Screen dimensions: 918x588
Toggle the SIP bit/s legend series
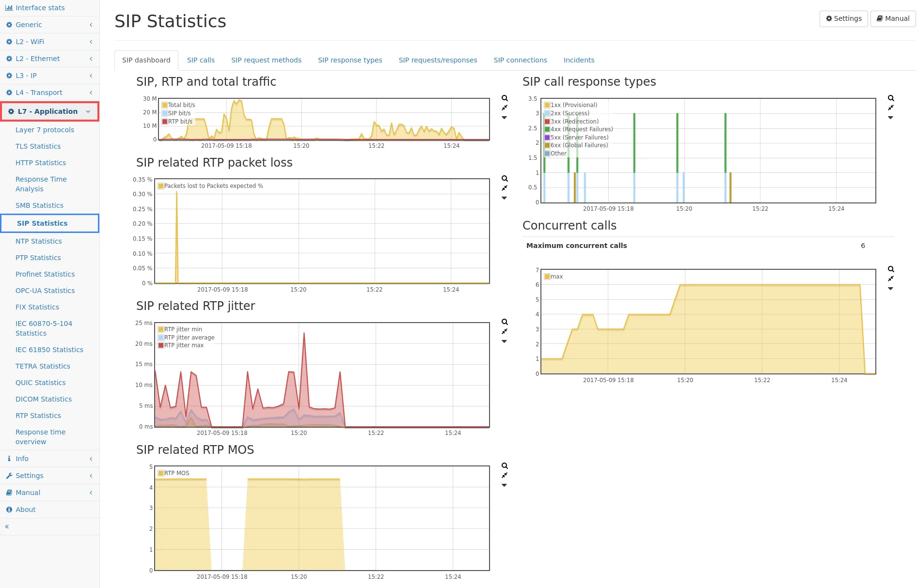(179, 113)
